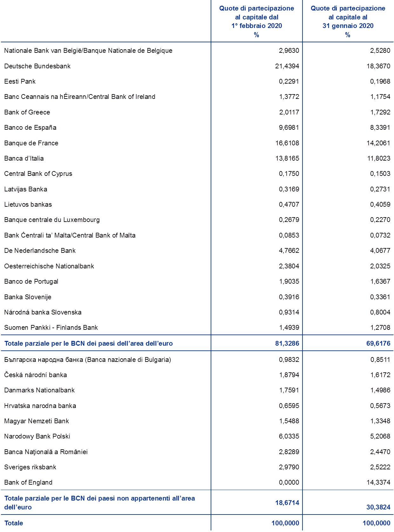Click the Banco de Portugal row label

(31, 281)
